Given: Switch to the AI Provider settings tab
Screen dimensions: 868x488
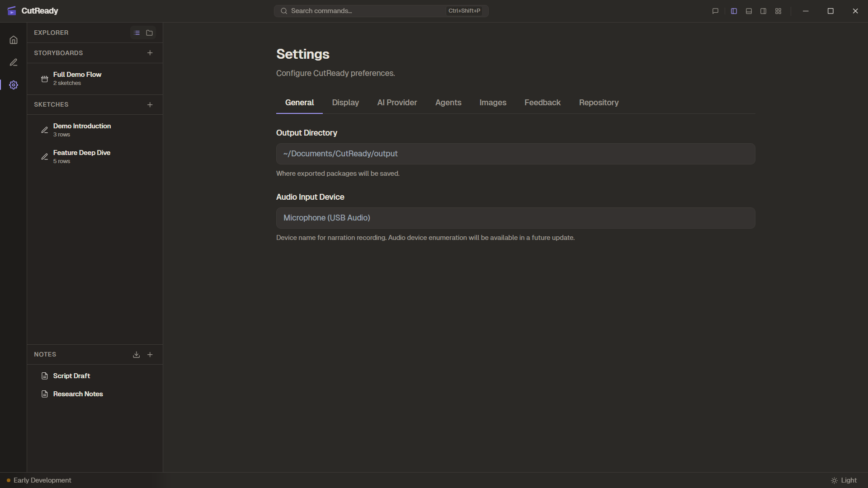Looking at the screenshot, I should (x=397, y=103).
